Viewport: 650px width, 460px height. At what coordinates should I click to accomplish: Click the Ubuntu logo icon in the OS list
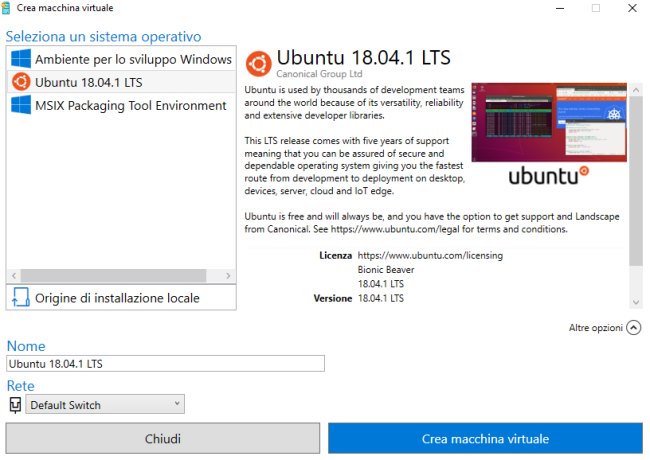coord(21,82)
